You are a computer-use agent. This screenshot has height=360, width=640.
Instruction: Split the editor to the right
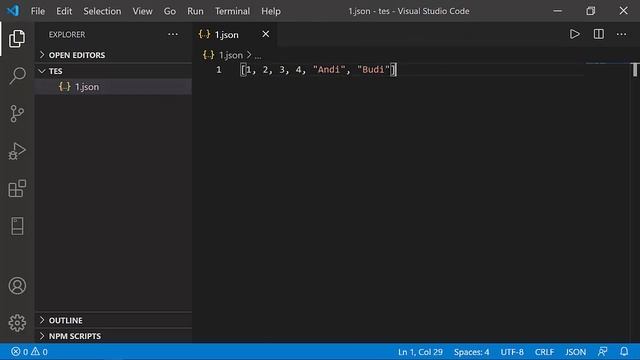(x=599, y=34)
